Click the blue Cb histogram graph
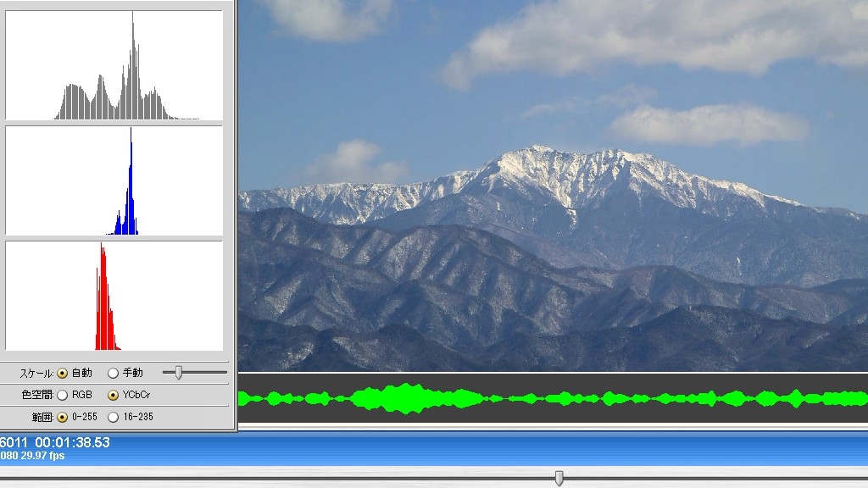The height and width of the screenshot is (488, 868). pos(114,180)
